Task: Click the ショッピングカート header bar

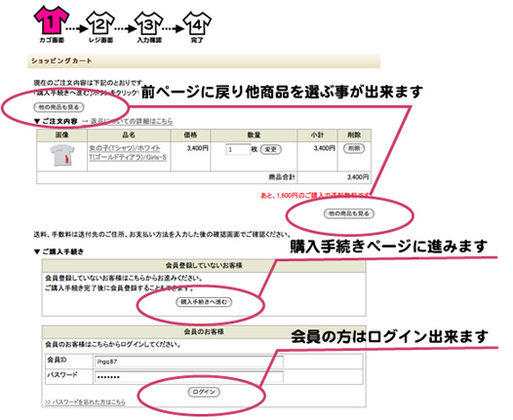Action: [x=204, y=60]
